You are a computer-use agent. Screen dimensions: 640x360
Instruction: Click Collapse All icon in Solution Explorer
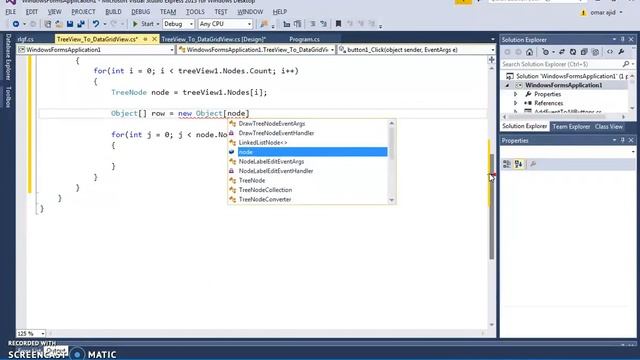point(584,52)
